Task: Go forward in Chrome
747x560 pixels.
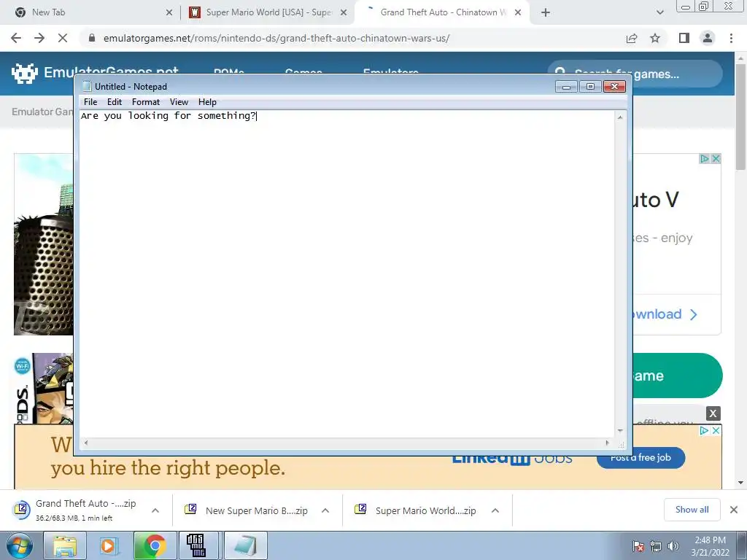Action: click(39, 38)
